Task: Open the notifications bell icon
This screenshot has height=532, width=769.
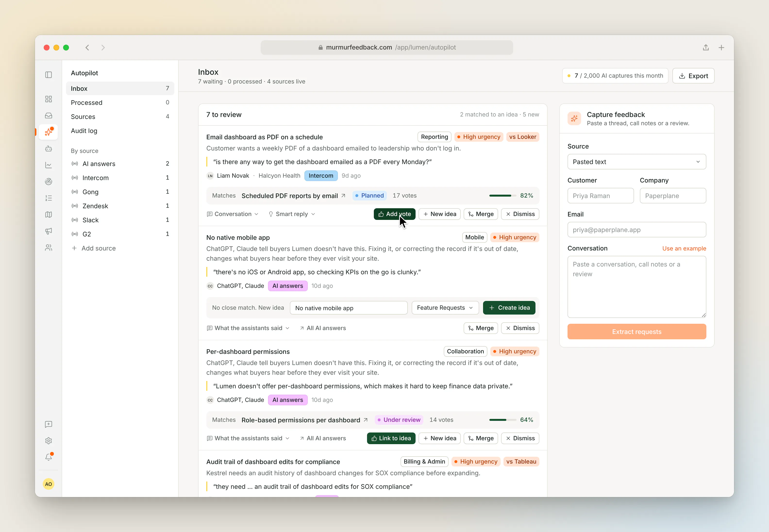Action: 48,457
